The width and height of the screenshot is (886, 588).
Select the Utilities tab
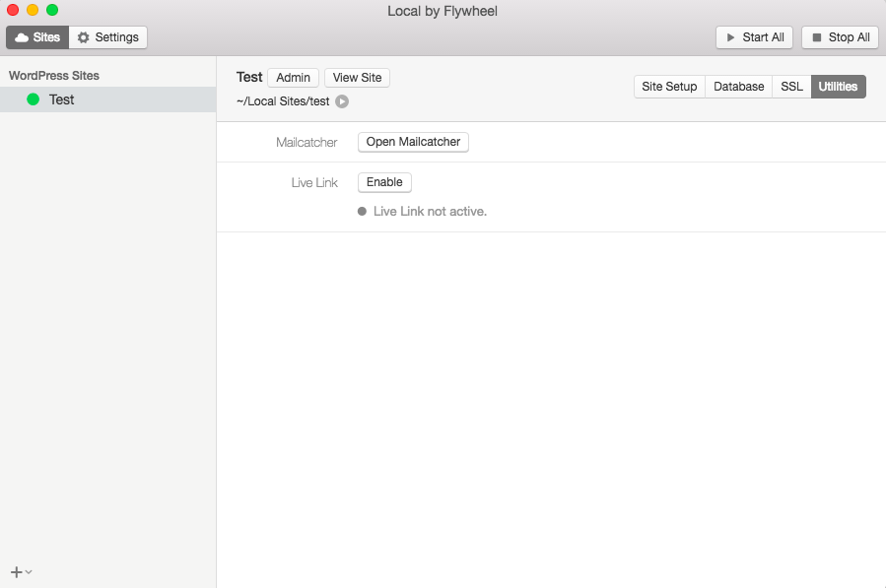pos(839,87)
